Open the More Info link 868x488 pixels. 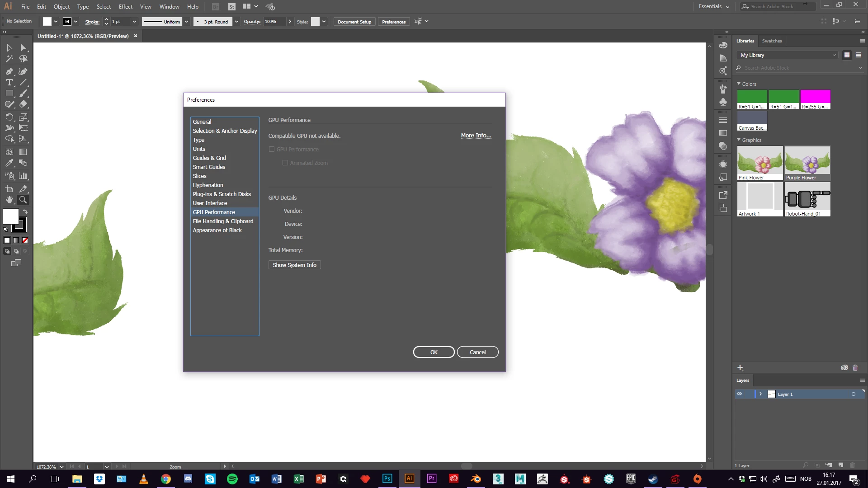tap(476, 136)
